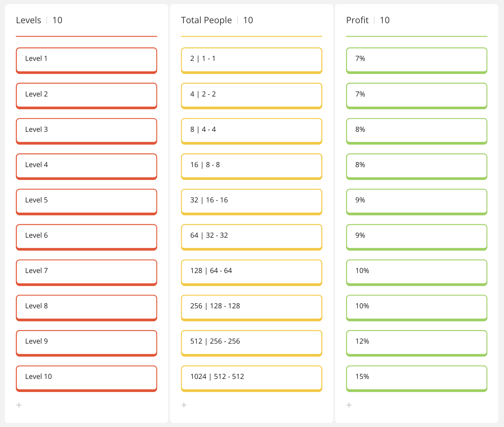This screenshot has height=427, width=504.
Task: Select the '32 | 16 - 16' card
Action: pos(252,202)
